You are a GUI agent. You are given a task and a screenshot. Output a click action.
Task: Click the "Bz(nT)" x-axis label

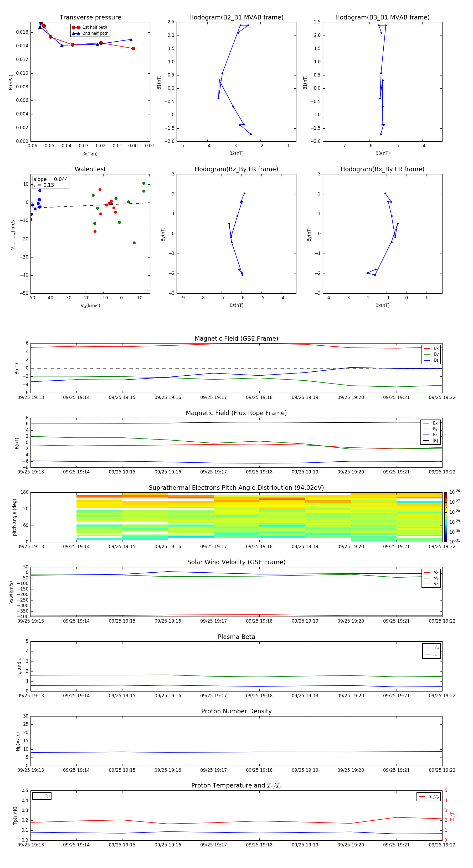pyautogui.click(x=236, y=305)
